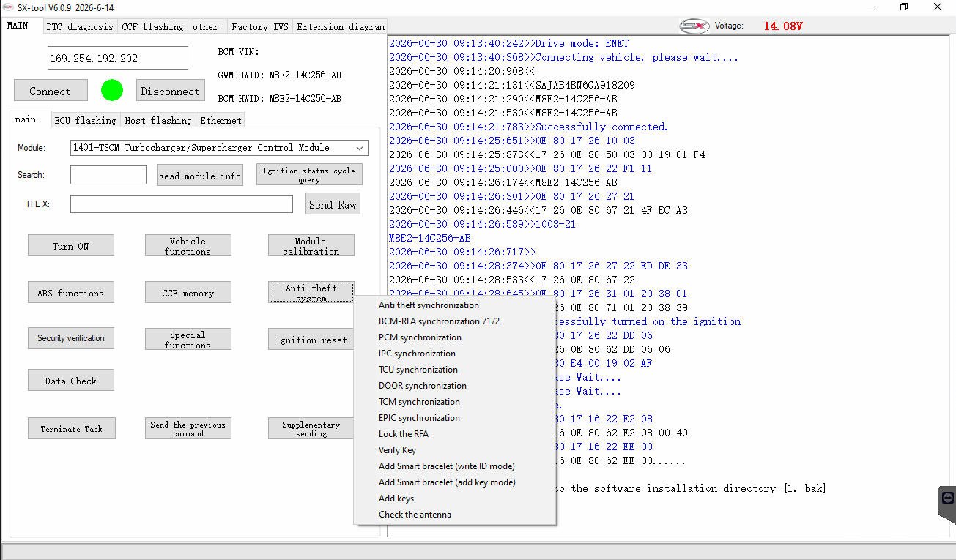This screenshot has height=560, width=956.
Task: Switch to the CCF flashing tab
Action: pos(152,26)
